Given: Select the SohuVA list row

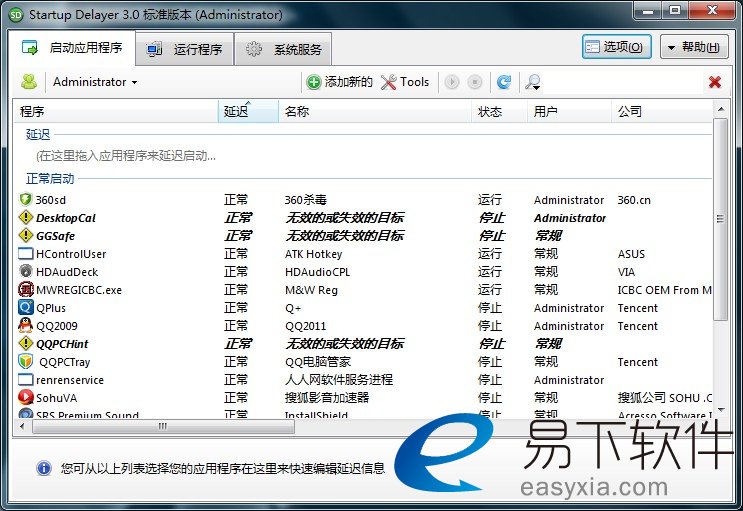Looking at the screenshot, I should 57,398.
